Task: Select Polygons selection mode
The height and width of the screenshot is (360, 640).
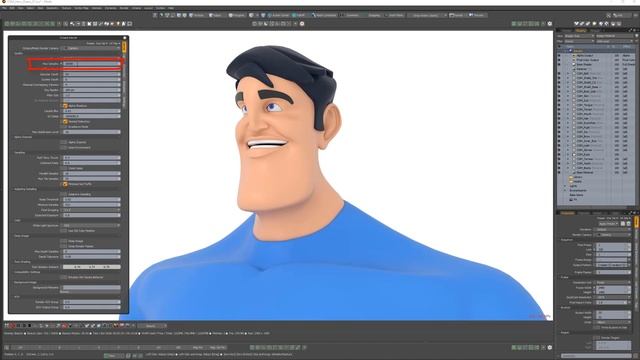Action: click(x=237, y=15)
